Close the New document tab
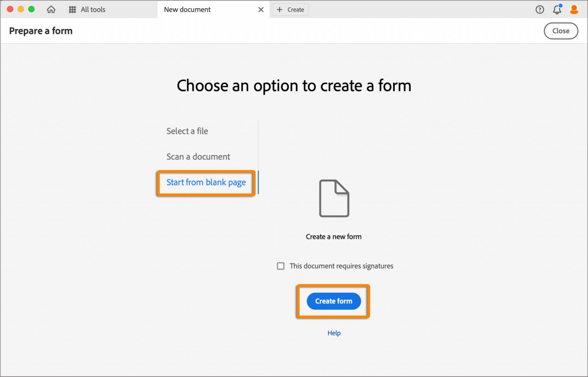Viewport: 588px width, 377px height. [261, 10]
